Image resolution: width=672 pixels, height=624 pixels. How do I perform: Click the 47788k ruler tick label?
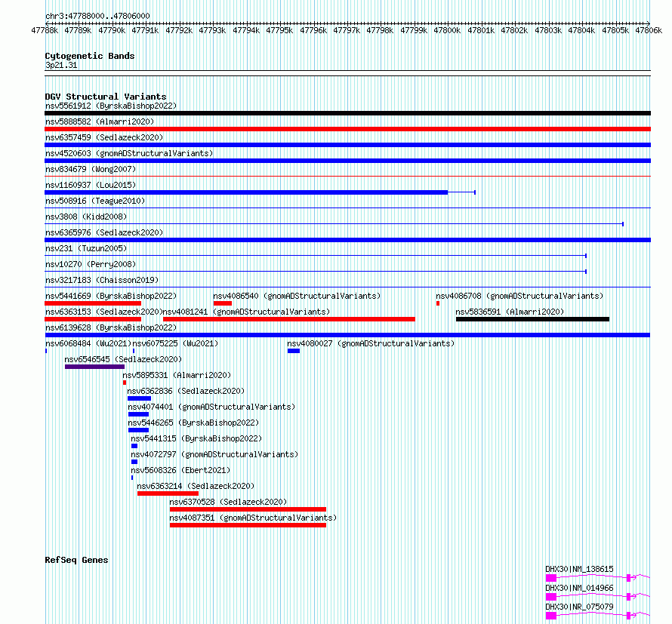[45, 30]
